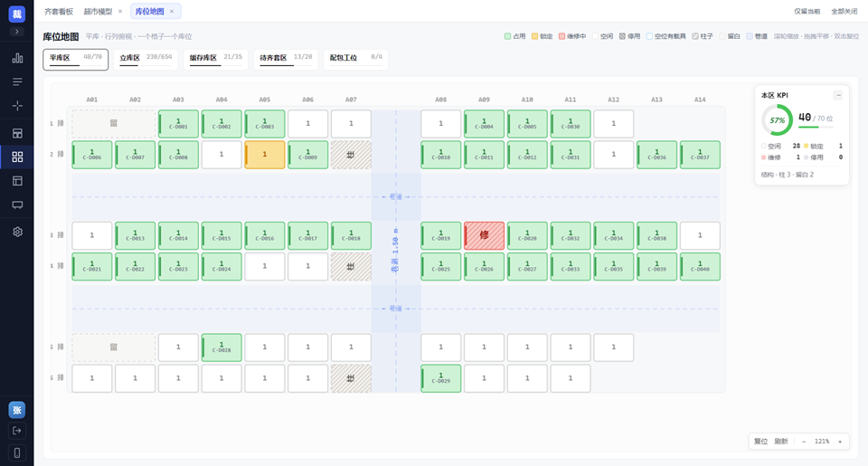Click the red 维修中 legend swatch
868x466 pixels.
561,36
